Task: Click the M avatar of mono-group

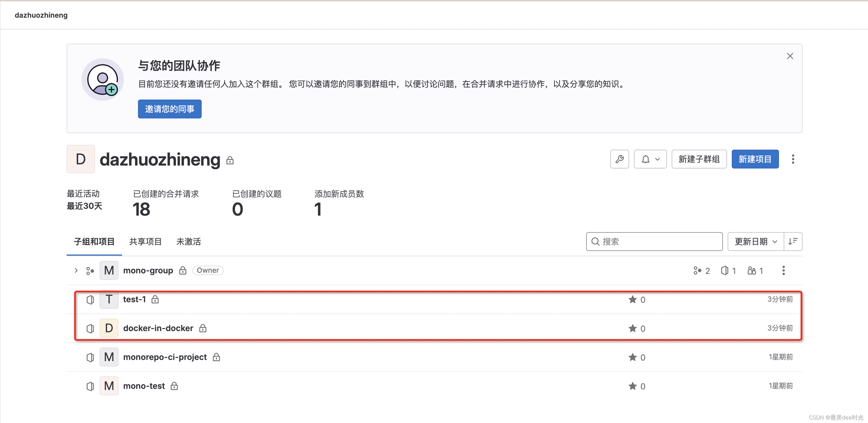Action: (x=109, y=270)
